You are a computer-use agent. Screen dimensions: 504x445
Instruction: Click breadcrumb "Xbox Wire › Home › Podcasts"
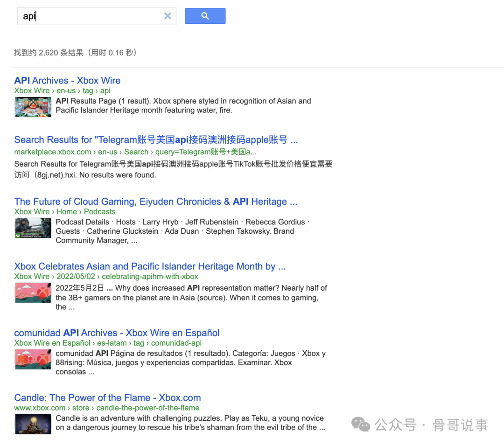tap(64, 212)
